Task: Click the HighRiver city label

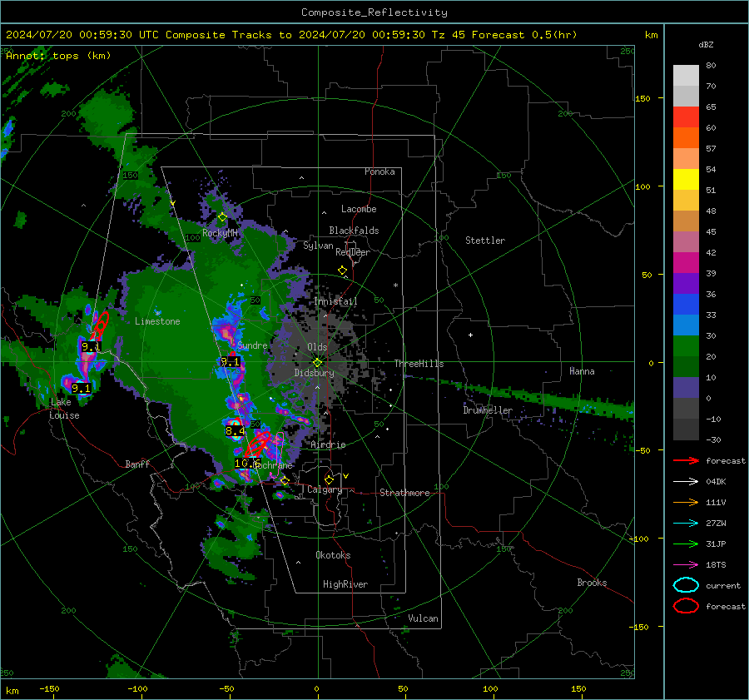Action: click(x=345, y=584)
